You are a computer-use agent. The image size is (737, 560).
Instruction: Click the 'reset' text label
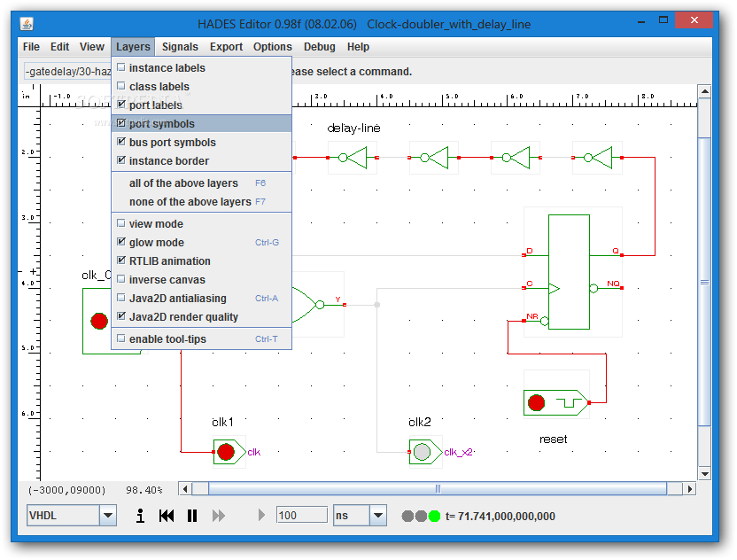(x=554, y=439)
